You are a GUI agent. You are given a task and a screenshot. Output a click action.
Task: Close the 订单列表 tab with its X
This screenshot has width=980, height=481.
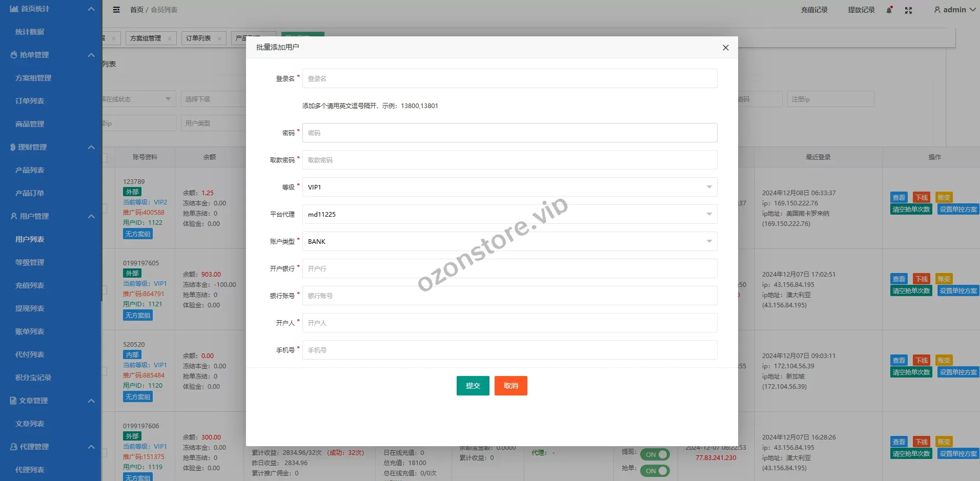click(x=219, y=38)
